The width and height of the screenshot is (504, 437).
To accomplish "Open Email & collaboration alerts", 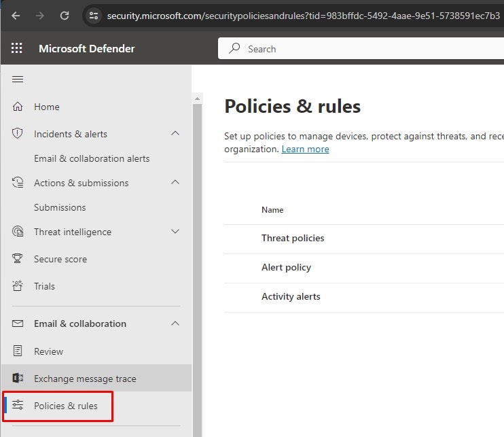I will click(92, 158).
